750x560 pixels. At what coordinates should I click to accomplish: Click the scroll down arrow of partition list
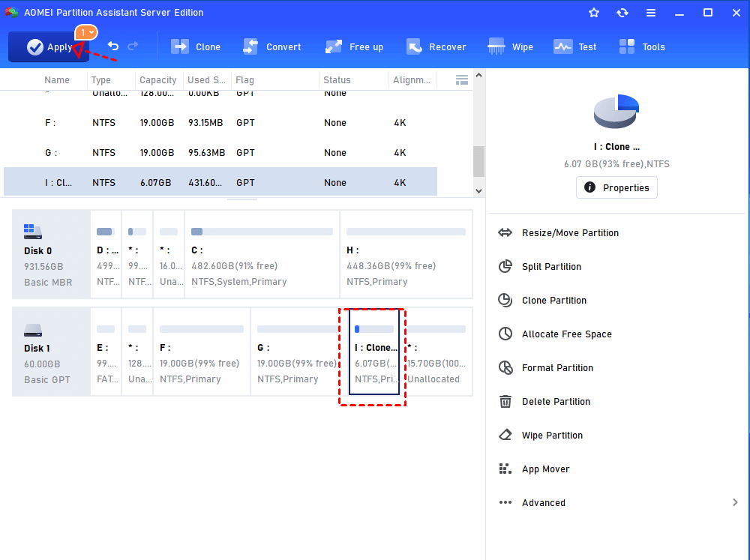click(x=478, y=191)
